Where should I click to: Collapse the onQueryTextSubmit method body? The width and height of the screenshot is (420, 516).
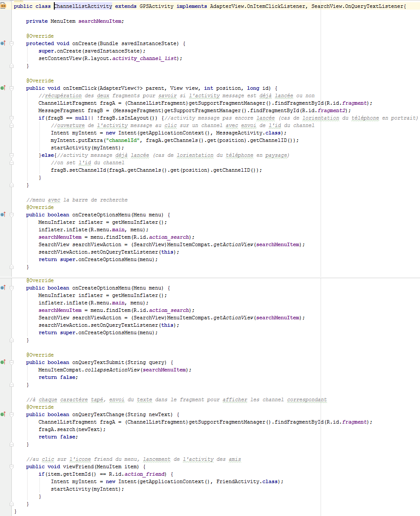pos(11,362)
